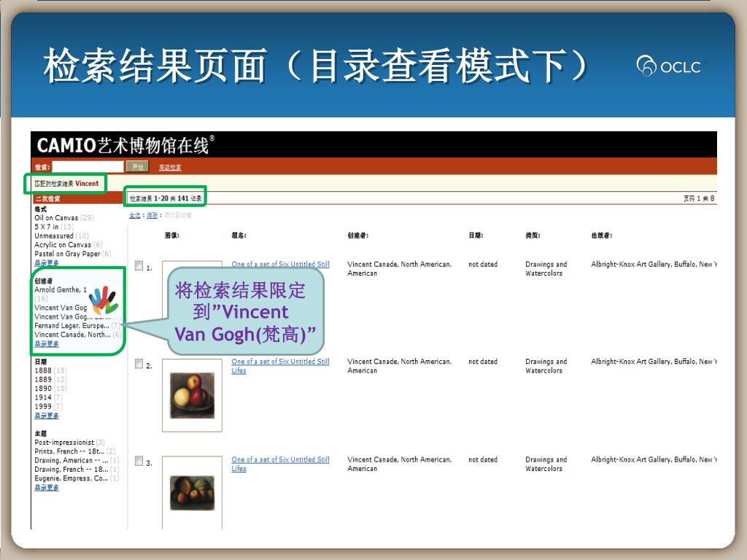Filter by Unmeasured format
Viewport: 747px width, 560px height.
point(54,236)
